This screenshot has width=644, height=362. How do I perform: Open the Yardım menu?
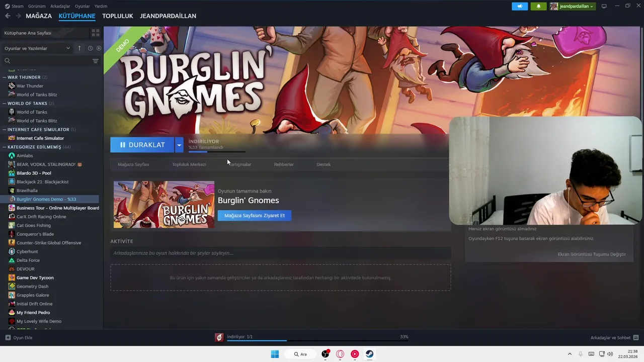pyautogui.click(x=101, y=6)
